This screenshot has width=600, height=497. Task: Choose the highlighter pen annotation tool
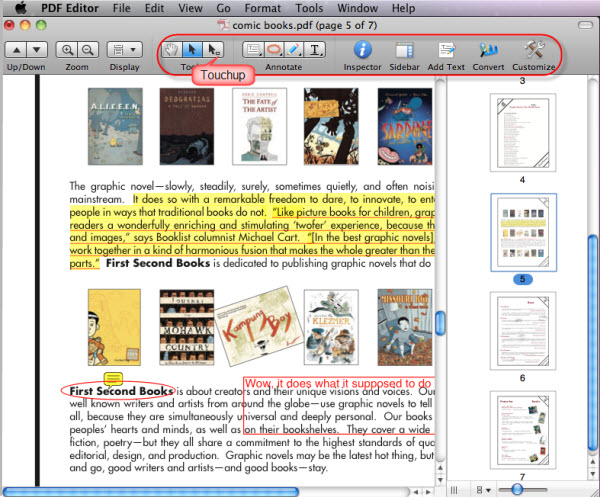(x=294, y=50)
